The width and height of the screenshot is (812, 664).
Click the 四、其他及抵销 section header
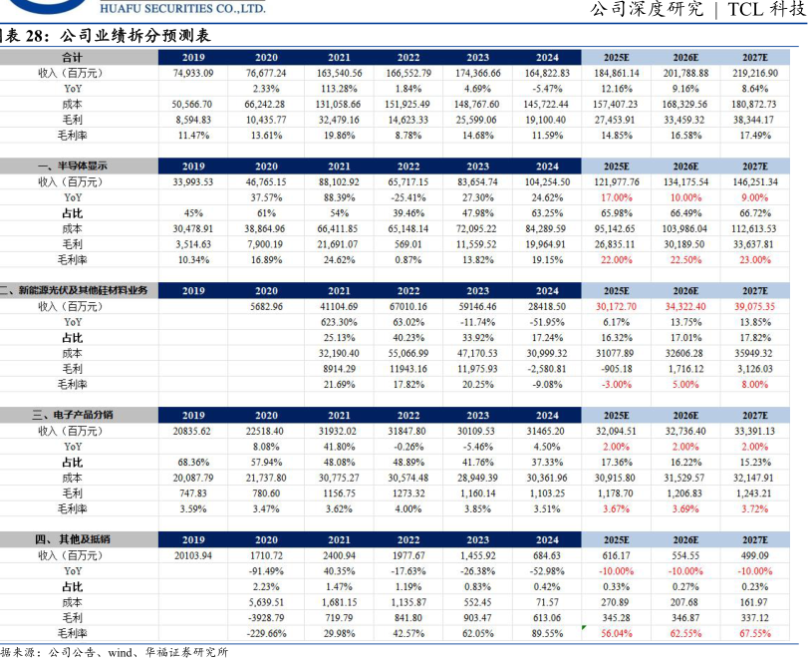click(x=73, y=539)
